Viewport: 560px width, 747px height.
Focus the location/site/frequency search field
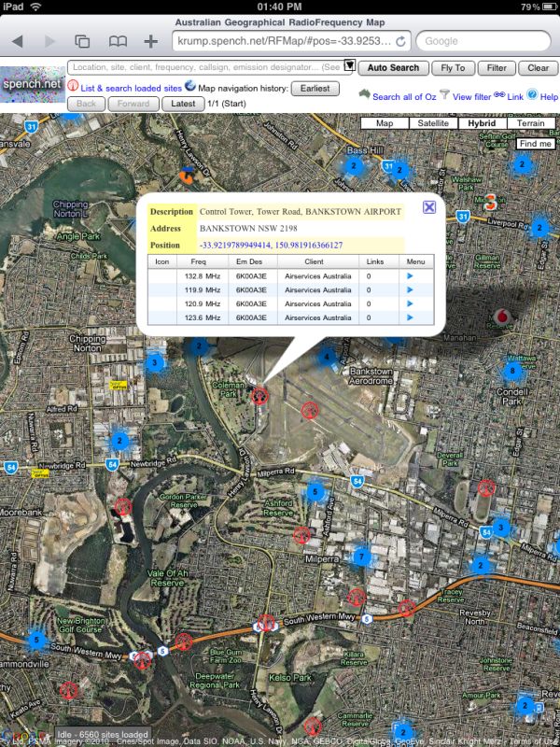pyautogui.click(x=206, y=67)
